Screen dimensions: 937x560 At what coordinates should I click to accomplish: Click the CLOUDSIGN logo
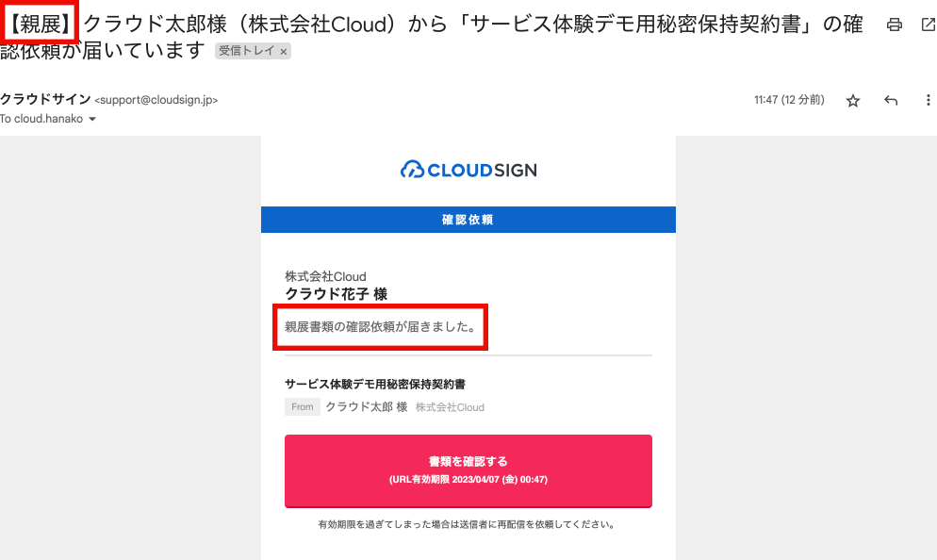click(468, 170)
